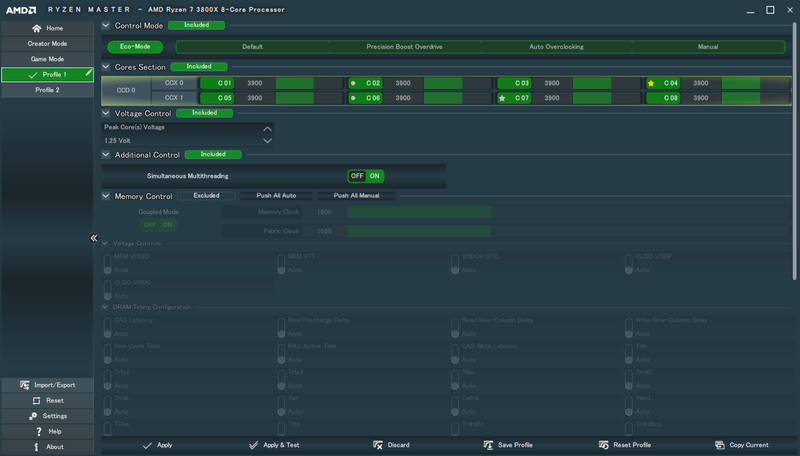The image size is (800, 456).
Task: Click the dot indicator on core C 02
Action: 353,83
